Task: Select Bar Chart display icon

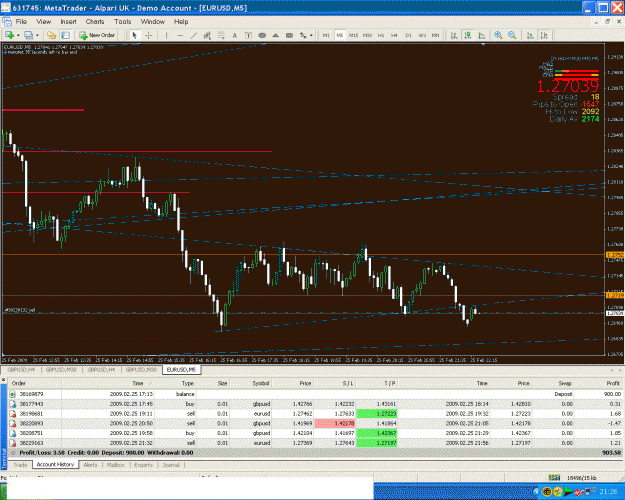Action: point(454,35)
